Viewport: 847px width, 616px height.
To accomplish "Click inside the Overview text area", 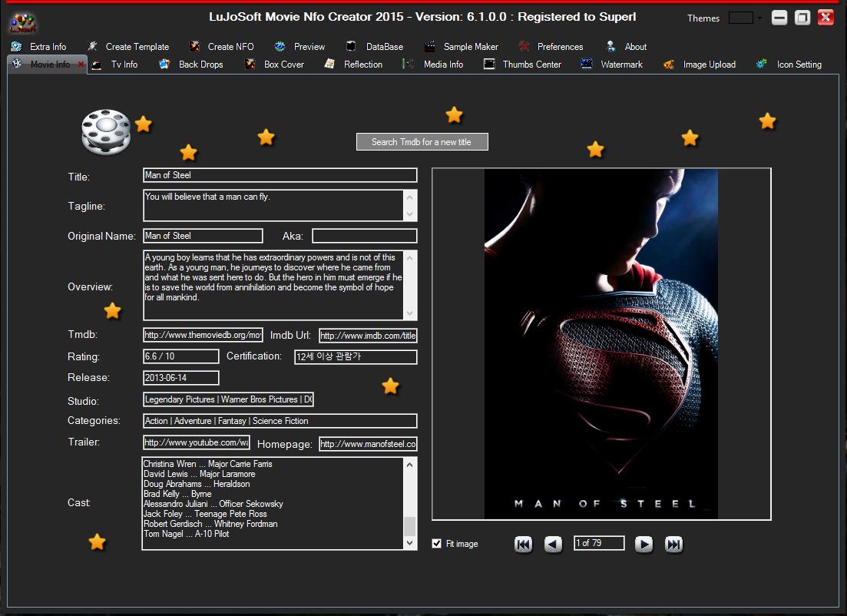I will pyautogui.click(x=273, y=285).
